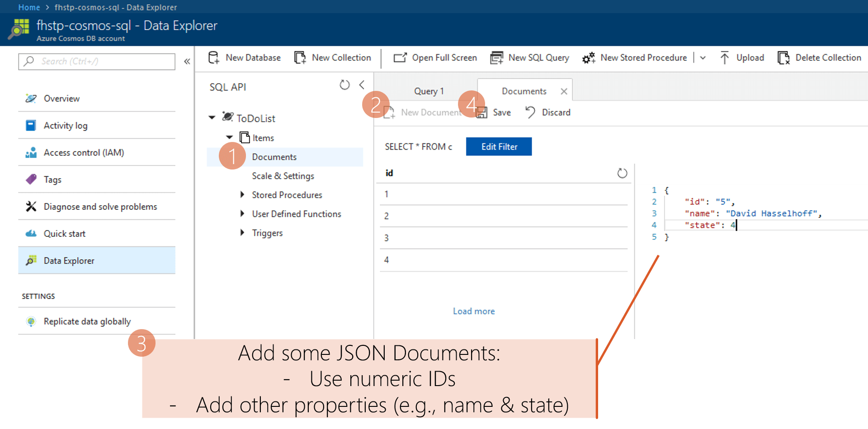Click Save button label
868x429 pixels.
pos(502,112)
